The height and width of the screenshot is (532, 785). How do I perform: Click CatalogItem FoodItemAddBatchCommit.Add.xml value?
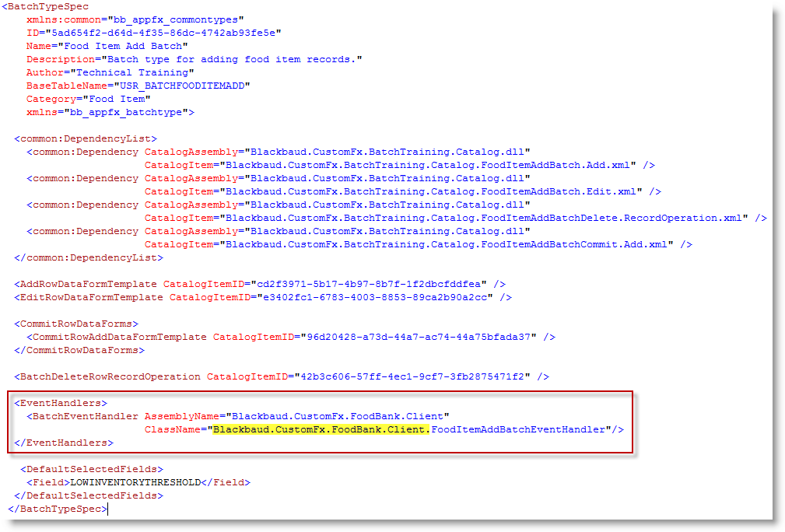[x=446, y=245]
